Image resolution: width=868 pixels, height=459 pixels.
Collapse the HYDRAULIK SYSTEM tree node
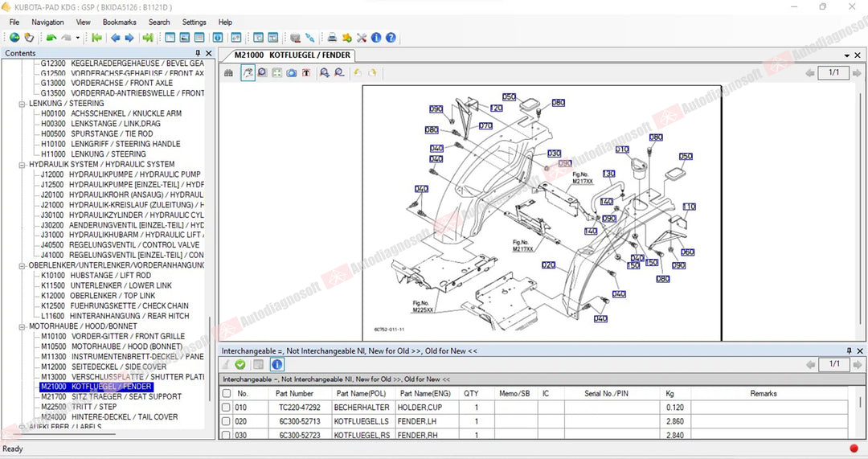tap(23, 165)
